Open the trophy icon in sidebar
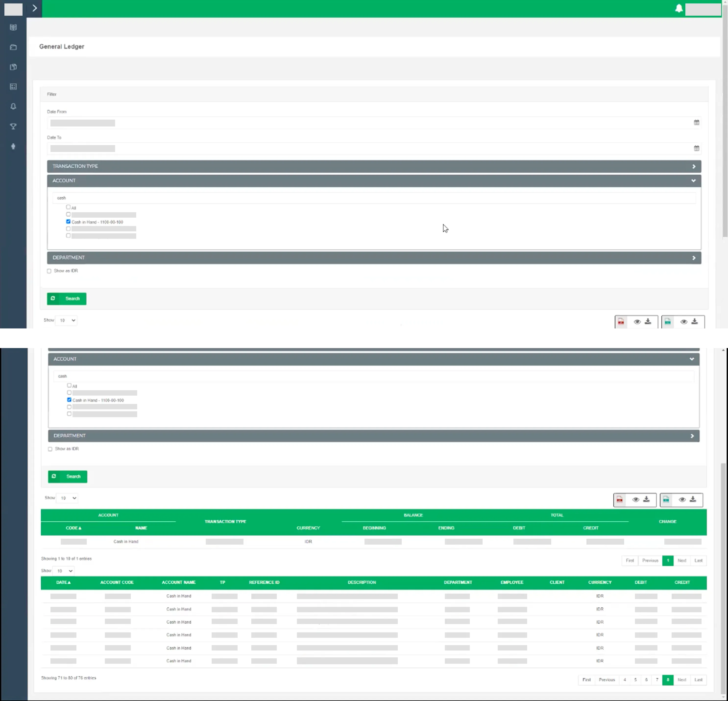728x701 pixels. click(13, 126)
